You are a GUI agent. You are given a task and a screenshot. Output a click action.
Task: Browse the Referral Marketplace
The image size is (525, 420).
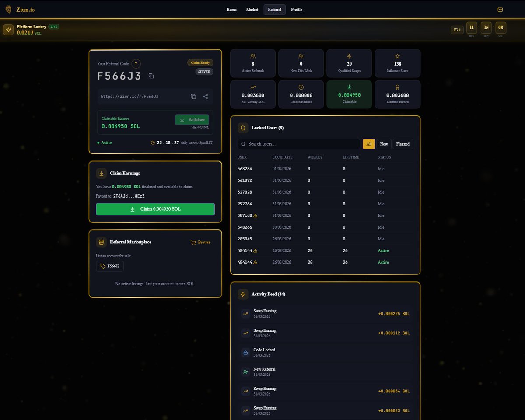coord(201,242)
